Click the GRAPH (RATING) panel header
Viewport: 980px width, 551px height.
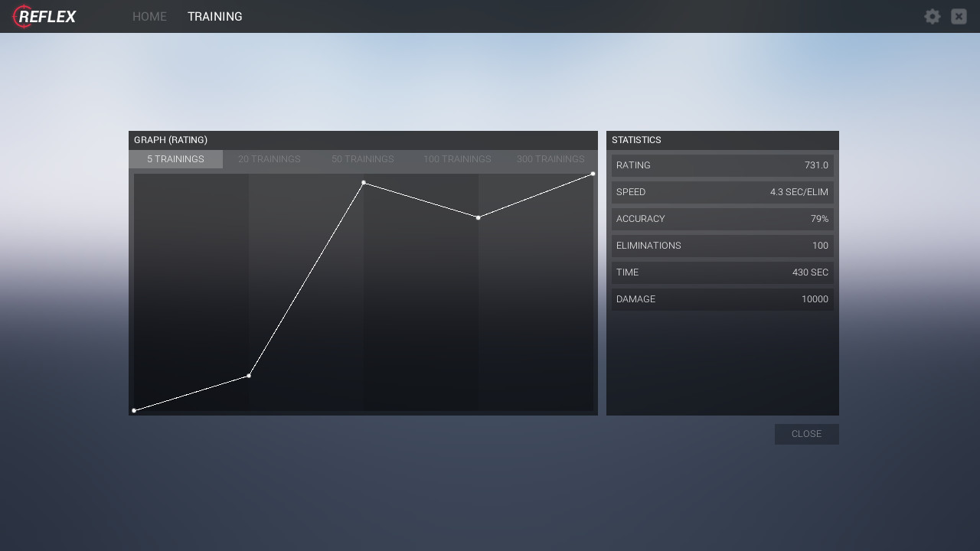click(170, 140)
